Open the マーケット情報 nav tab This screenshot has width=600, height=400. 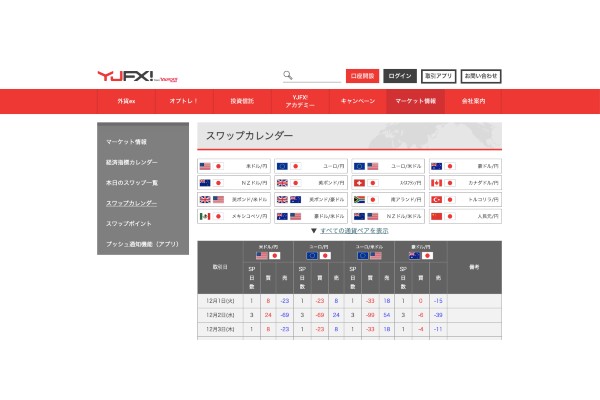click(416, 101)
